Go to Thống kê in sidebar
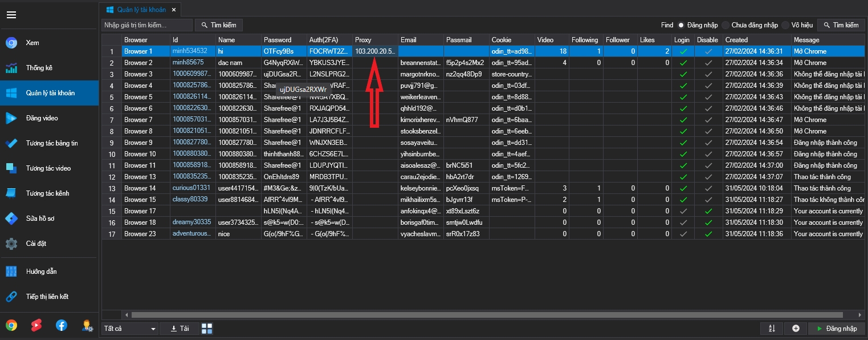 pyautogui.click(x=39, y=68)
